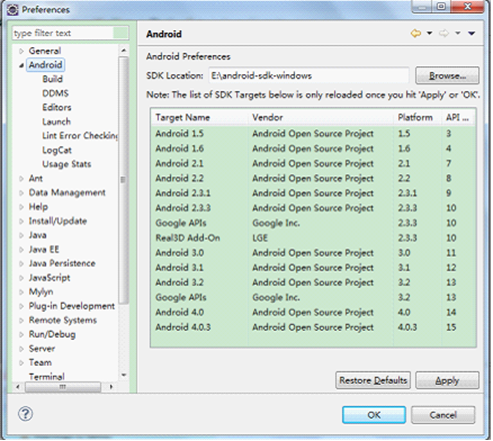Select Lint Error Checking page
The height and width of the screenshot is (441, 493).
(80, 136)
